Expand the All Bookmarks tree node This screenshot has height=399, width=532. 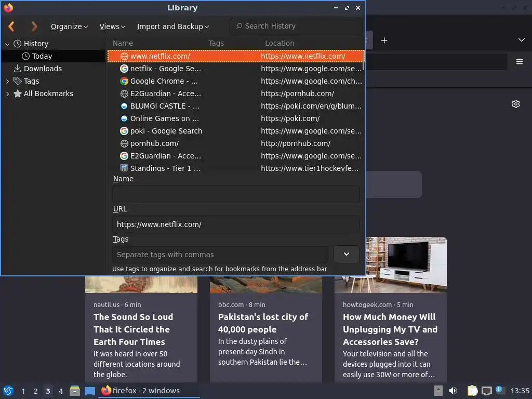click(7, 94)
